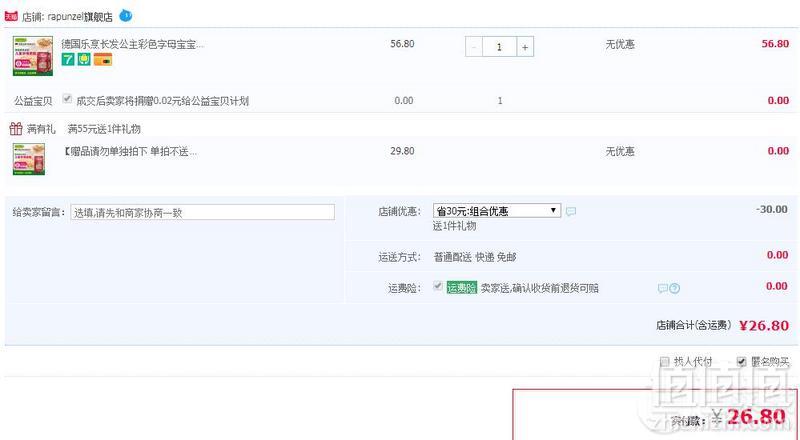Click the comment bubble icon next to the 店铺优惠 dropdown

click(571, 211)
